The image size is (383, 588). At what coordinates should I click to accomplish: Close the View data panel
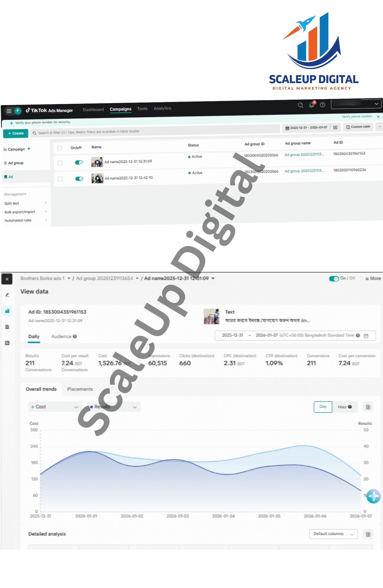pos(7,279)
